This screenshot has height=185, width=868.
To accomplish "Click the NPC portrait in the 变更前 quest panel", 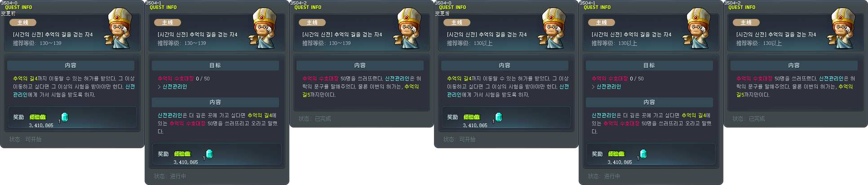I will pos(120,28).
